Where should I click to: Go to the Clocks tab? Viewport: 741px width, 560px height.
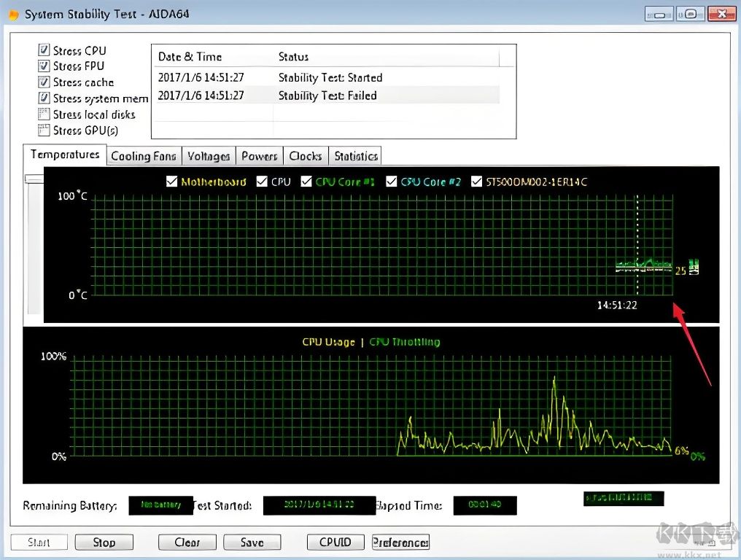305,156
